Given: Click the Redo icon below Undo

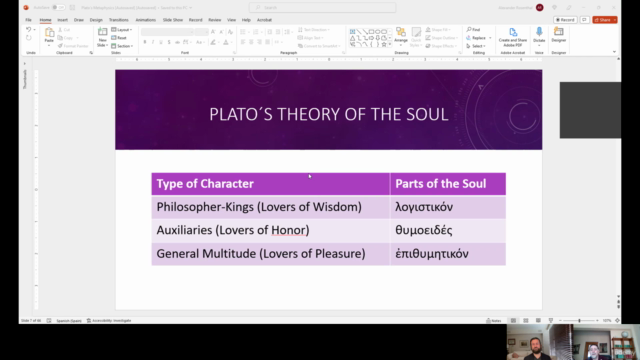Looking at the screenshot, I should (28, 38).
